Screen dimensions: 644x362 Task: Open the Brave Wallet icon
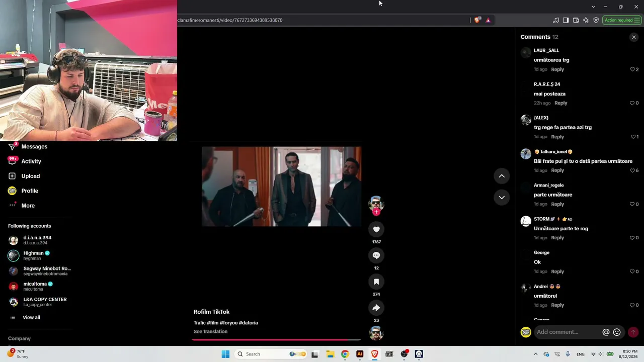pos(576,20)
